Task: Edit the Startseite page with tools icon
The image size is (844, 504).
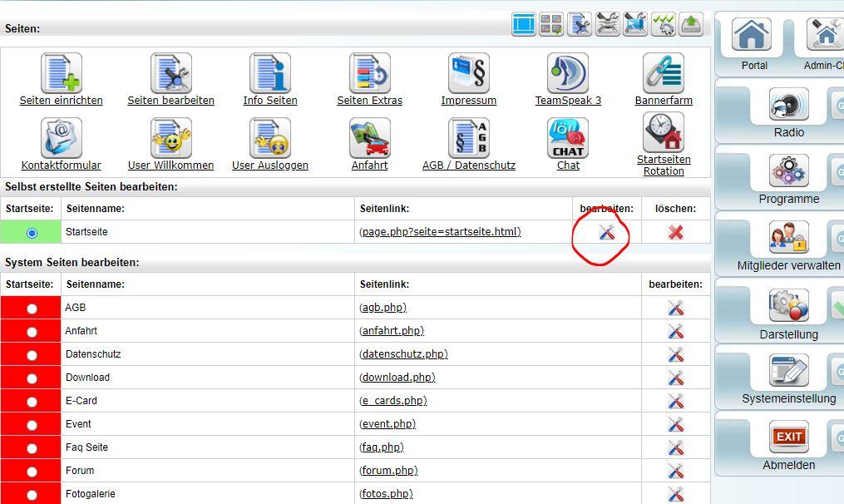Action: [x=607, y=233]
